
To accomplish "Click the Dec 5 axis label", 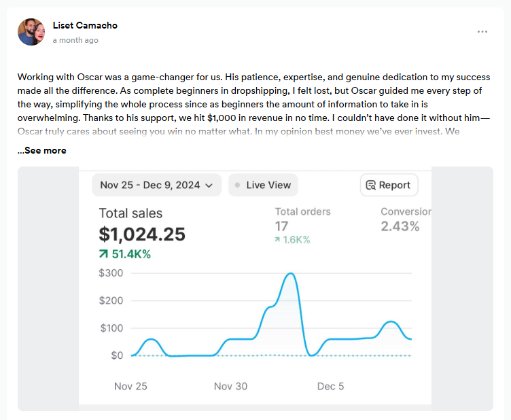I will tap(330, 386).
